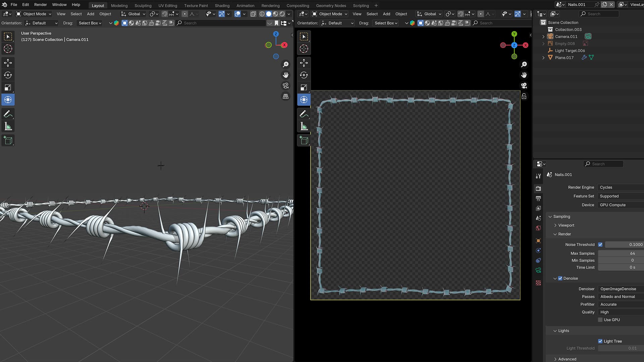Open the Render menu
The height and width of the screenshot is (362, 644).
(x=40, y=5)
